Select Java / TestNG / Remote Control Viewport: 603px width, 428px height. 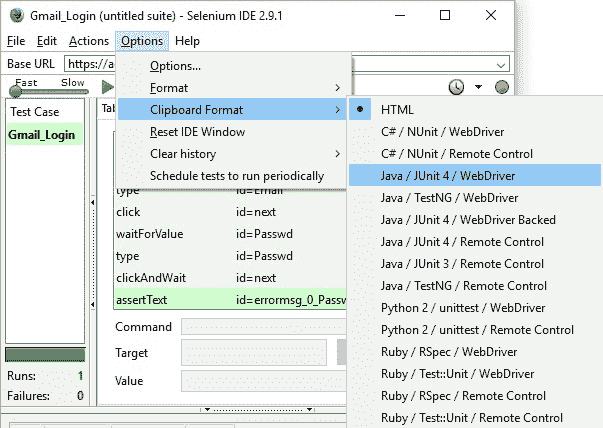[x=475, y=285]
